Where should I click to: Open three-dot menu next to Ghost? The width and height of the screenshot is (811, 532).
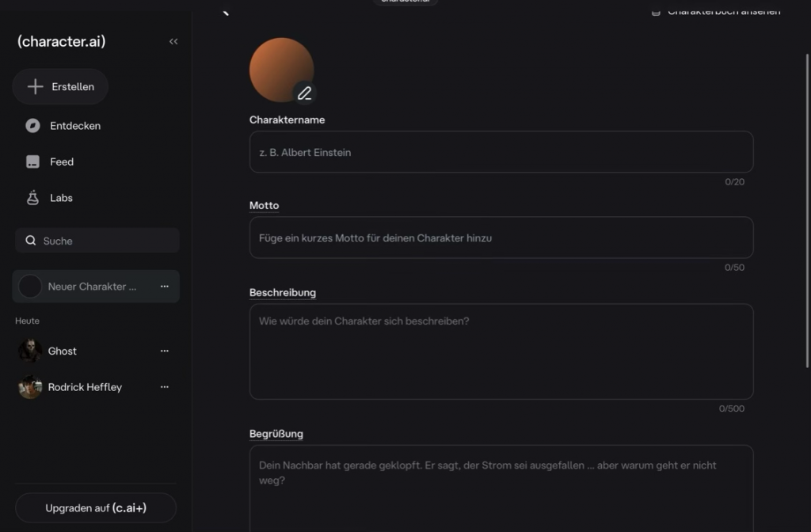click(x=165, y=351)
